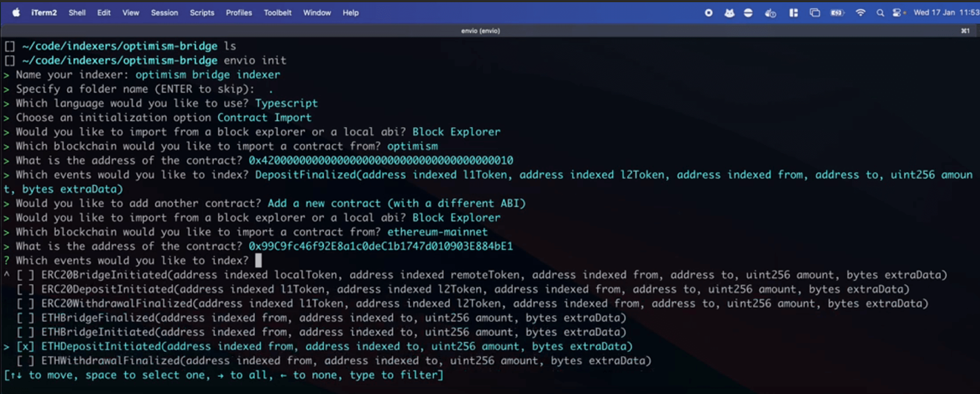
Task: Click the 'ethereum-mainnet' blockchain answer
Action: point(438,232)
